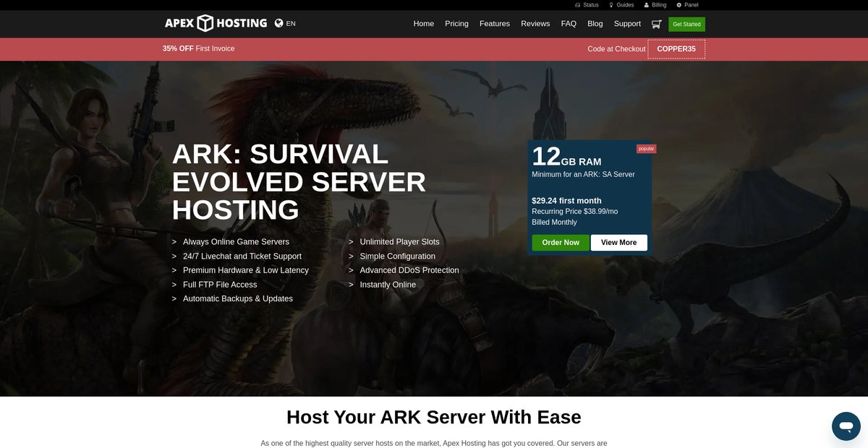Click Always Online Game Servers text

(236, 242)
